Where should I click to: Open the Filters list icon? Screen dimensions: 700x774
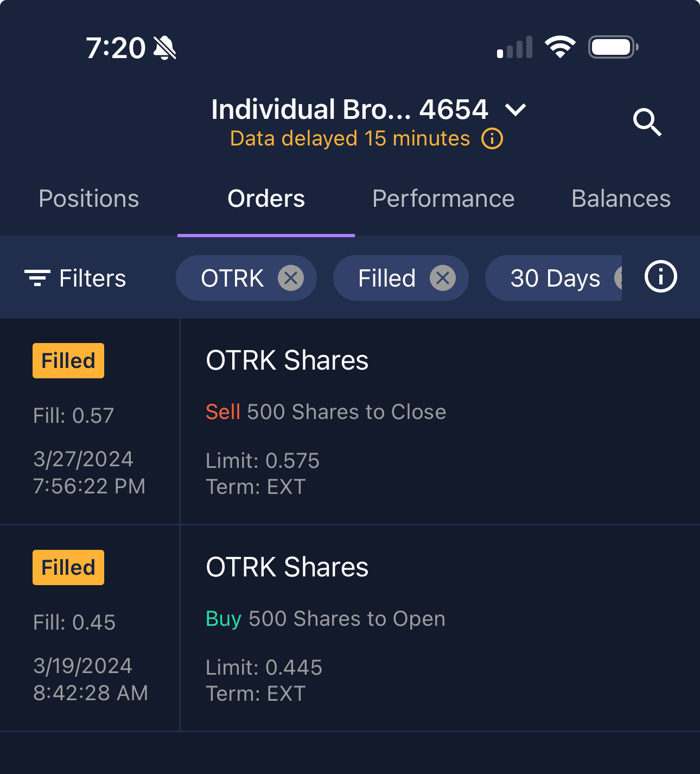pos(37,278)
